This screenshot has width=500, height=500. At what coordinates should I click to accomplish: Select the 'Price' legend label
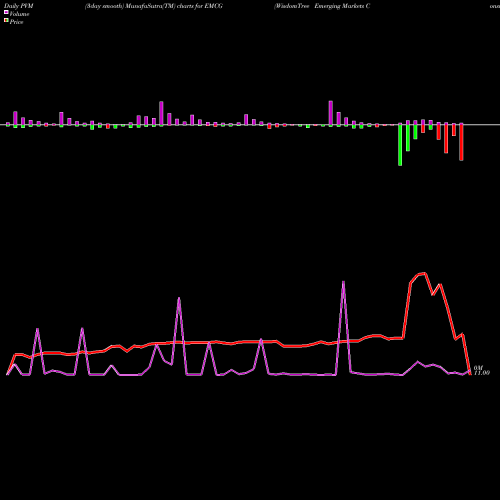[16, 22]
